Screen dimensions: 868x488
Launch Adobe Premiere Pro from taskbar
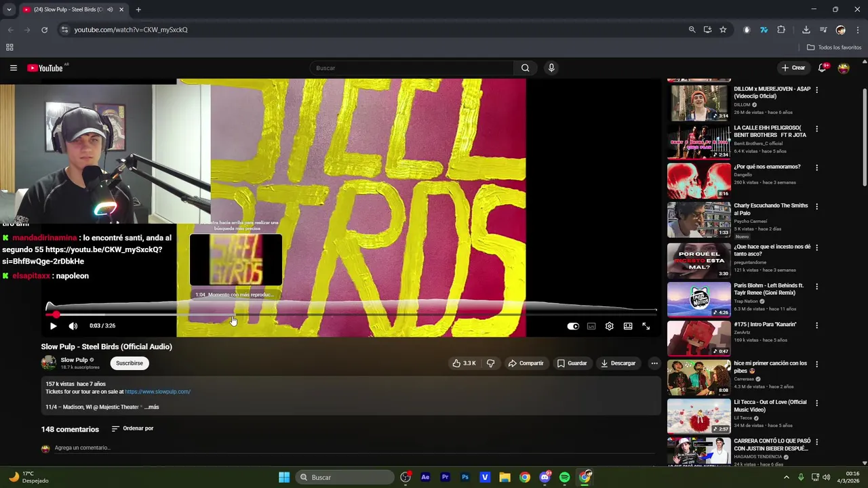pos(445,477)
